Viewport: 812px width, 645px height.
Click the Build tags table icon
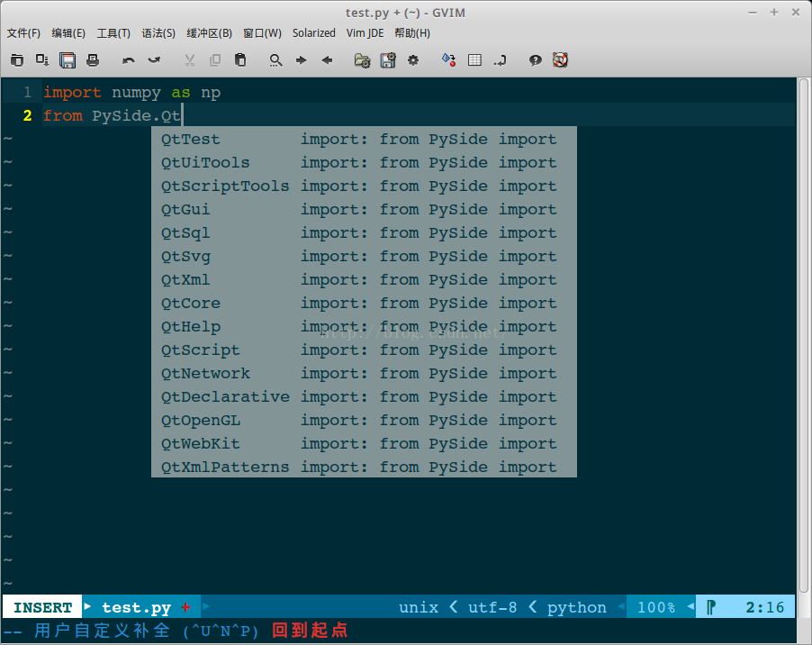coord(474,60)
